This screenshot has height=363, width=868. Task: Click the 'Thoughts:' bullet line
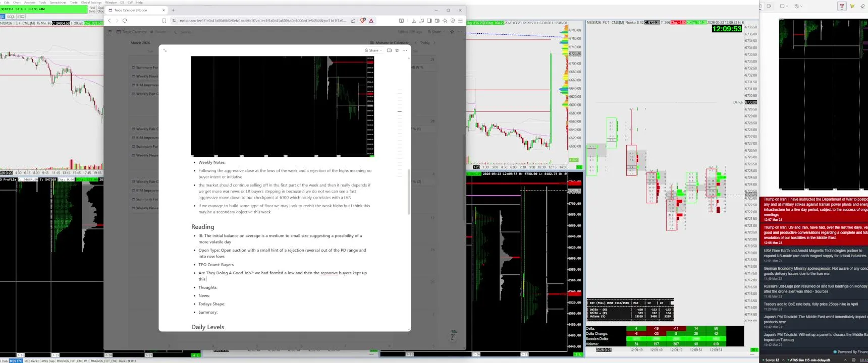[208, 287]
